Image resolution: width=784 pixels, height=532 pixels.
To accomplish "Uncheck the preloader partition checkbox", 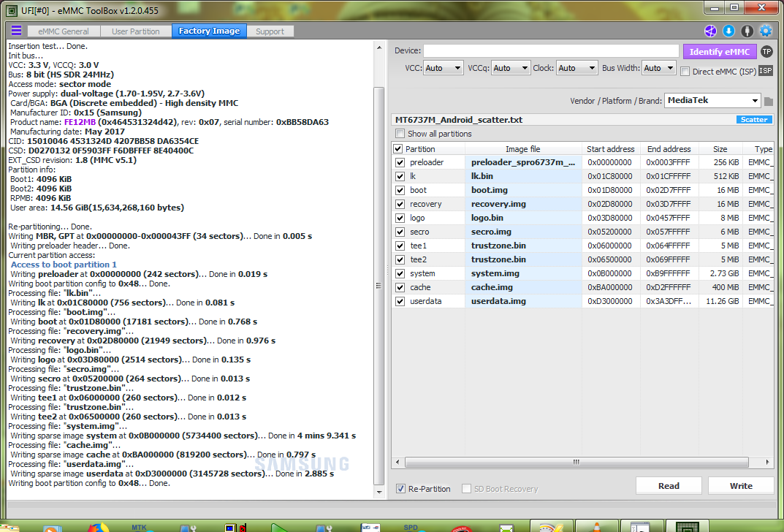I will pos(400,162).
